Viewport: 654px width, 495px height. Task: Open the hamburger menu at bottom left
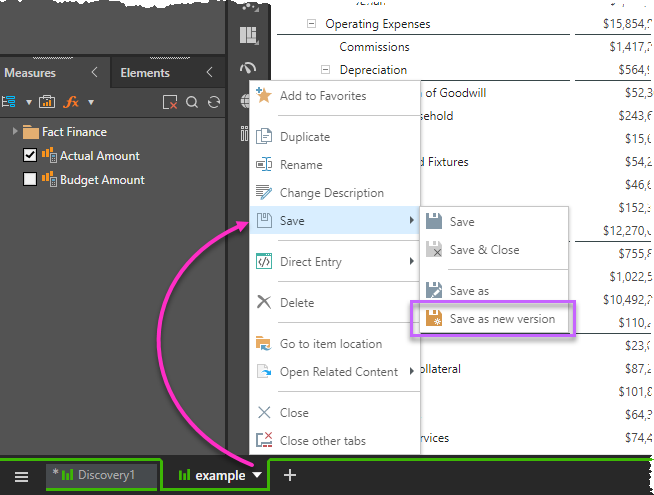21,476
